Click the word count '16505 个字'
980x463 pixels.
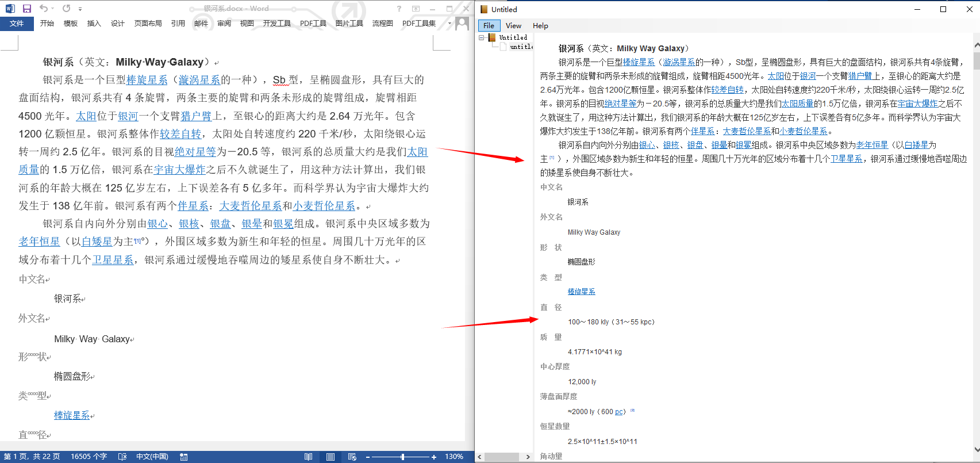coord(89,457)
